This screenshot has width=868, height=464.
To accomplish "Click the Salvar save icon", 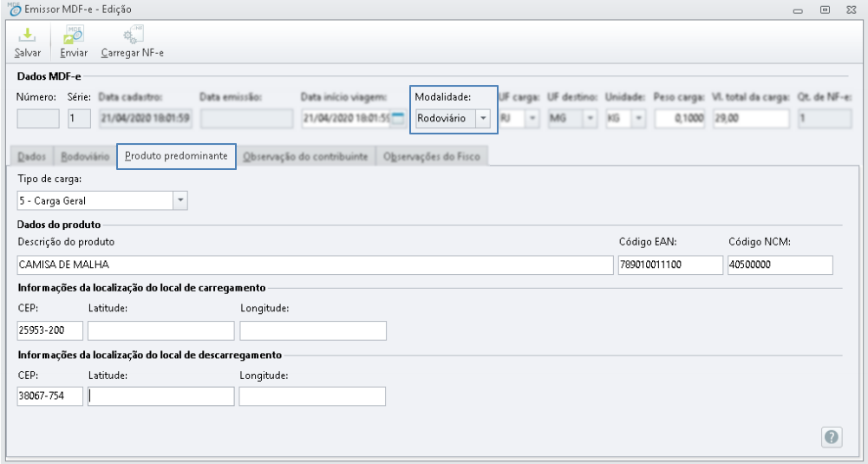I will 27,36.
